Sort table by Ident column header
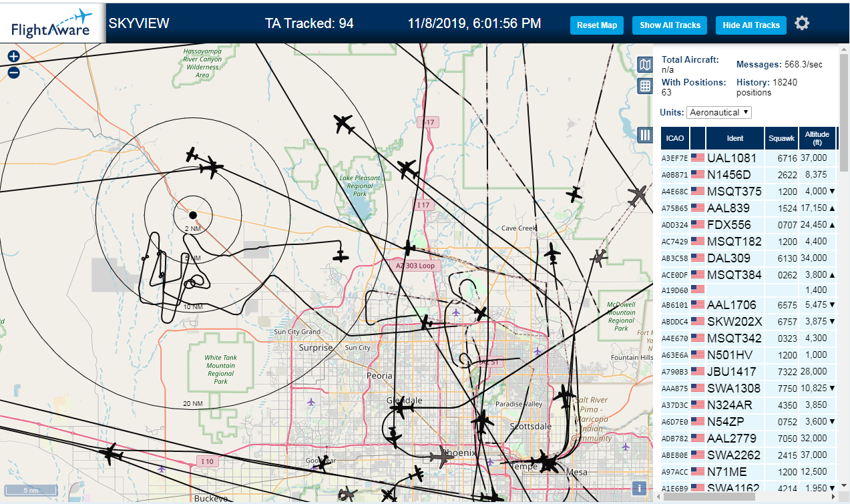 (734, 138)
